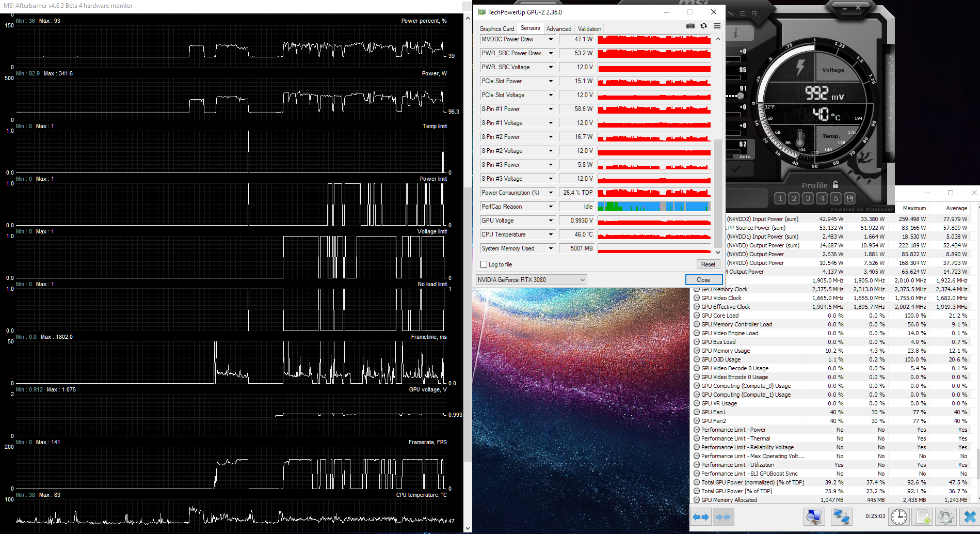The height and width of the screenshot is (534, 980).
Task: Take a GPU-Z screenshot with camera icon
Action: click(x=690, y=26)
